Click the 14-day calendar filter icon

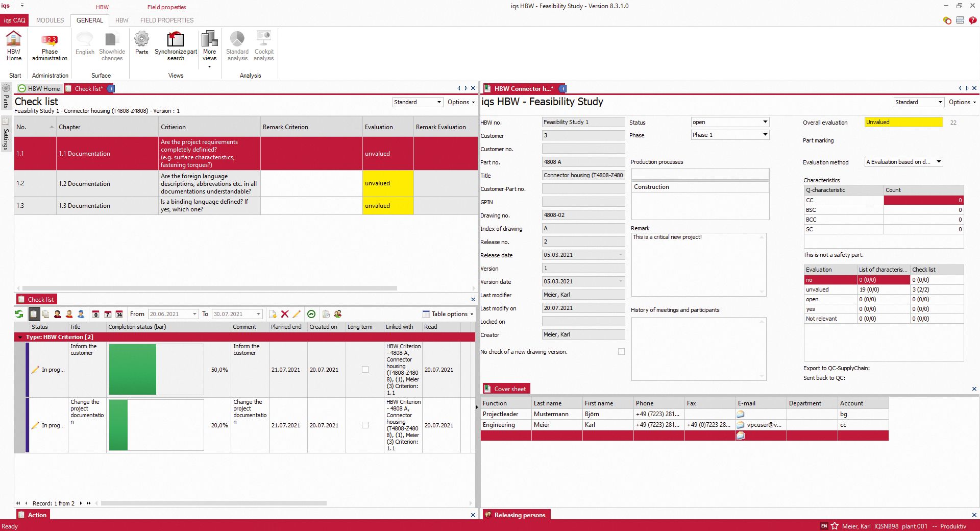[x=119, y=314]
